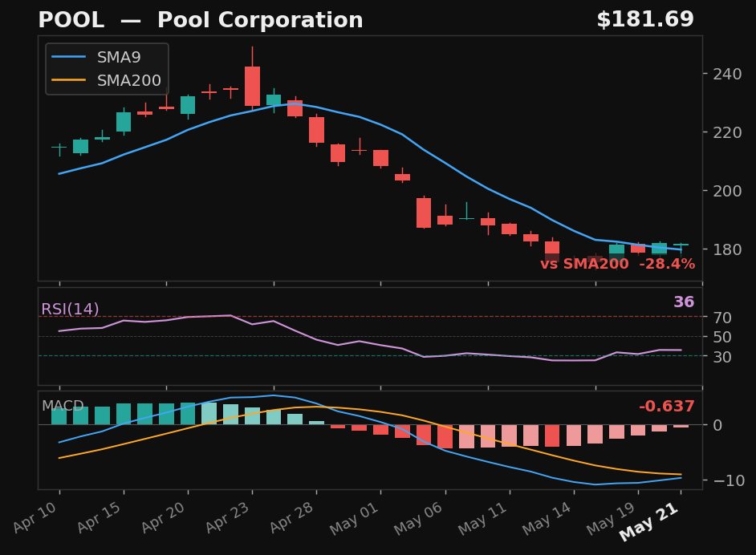Click the MACD value -0.637 readout
756x555 pixels.
666,406
